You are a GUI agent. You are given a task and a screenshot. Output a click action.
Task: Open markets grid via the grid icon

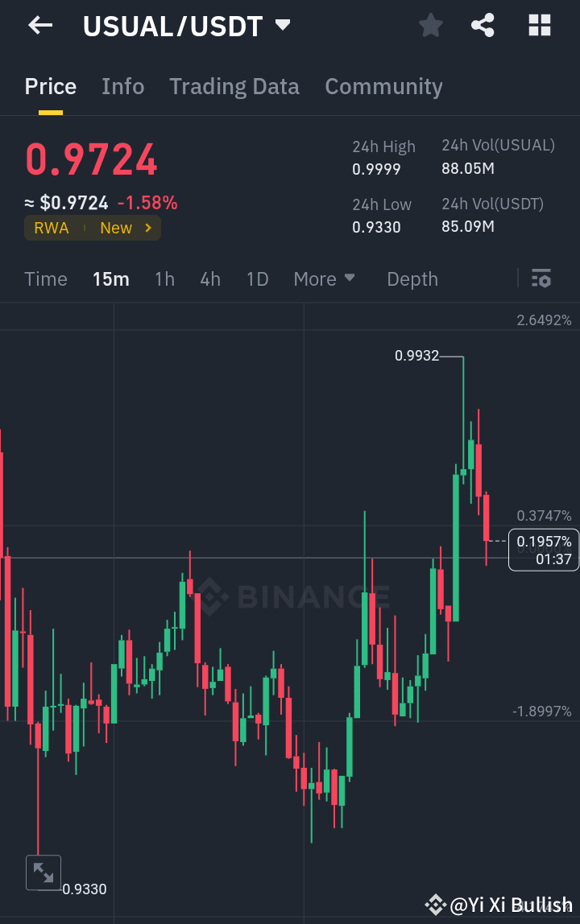[538, 25]
